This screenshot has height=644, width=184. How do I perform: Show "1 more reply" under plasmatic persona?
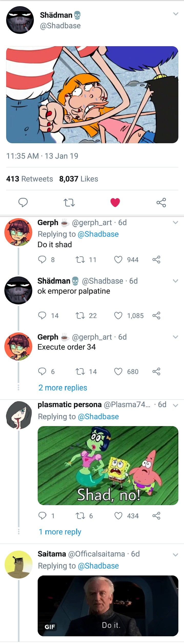click(60, 532)
